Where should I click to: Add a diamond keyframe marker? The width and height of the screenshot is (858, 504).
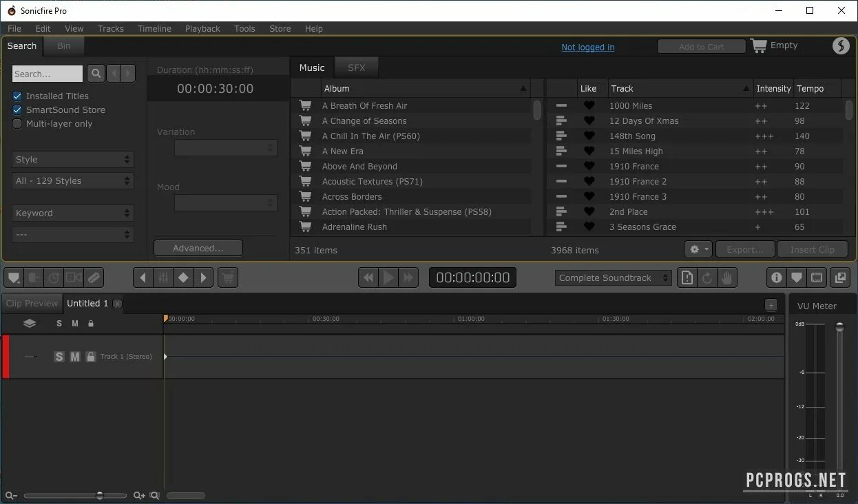183,277
